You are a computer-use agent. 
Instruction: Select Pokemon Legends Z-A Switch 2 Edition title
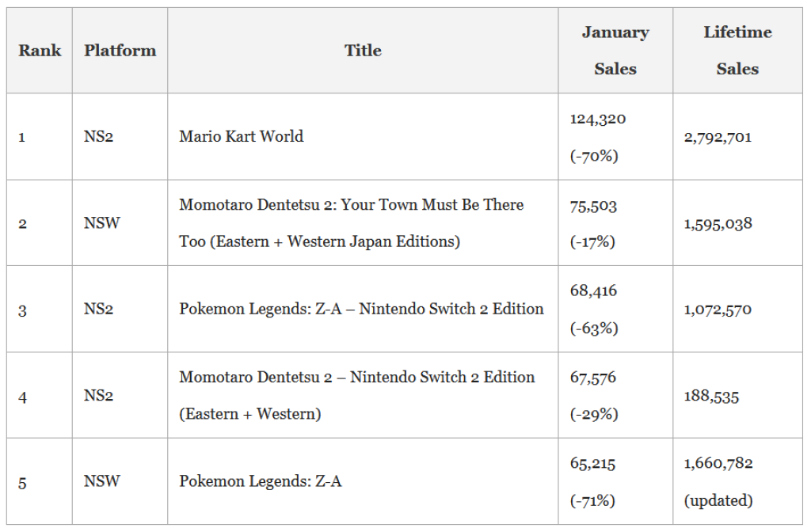pyautogui.click(x=361, y=309)
